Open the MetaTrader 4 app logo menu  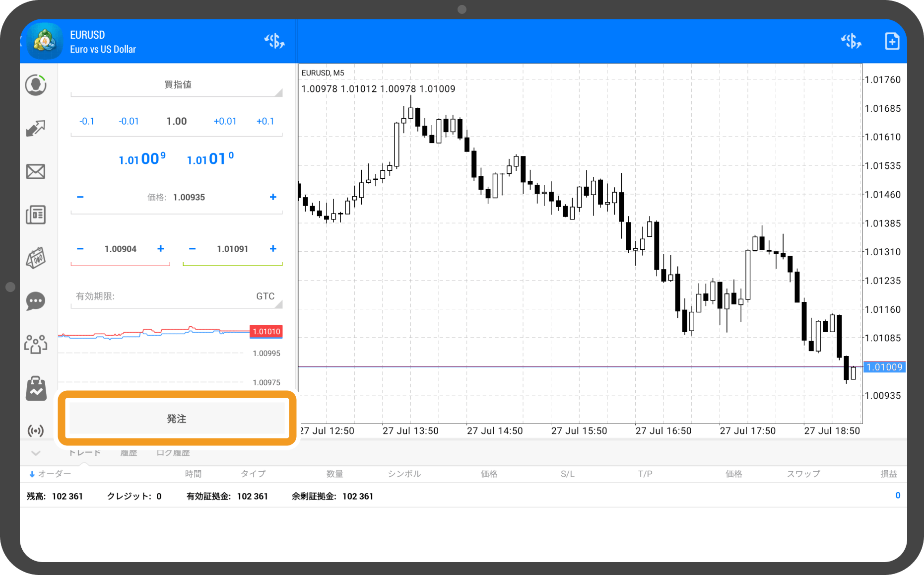[45, 41]
